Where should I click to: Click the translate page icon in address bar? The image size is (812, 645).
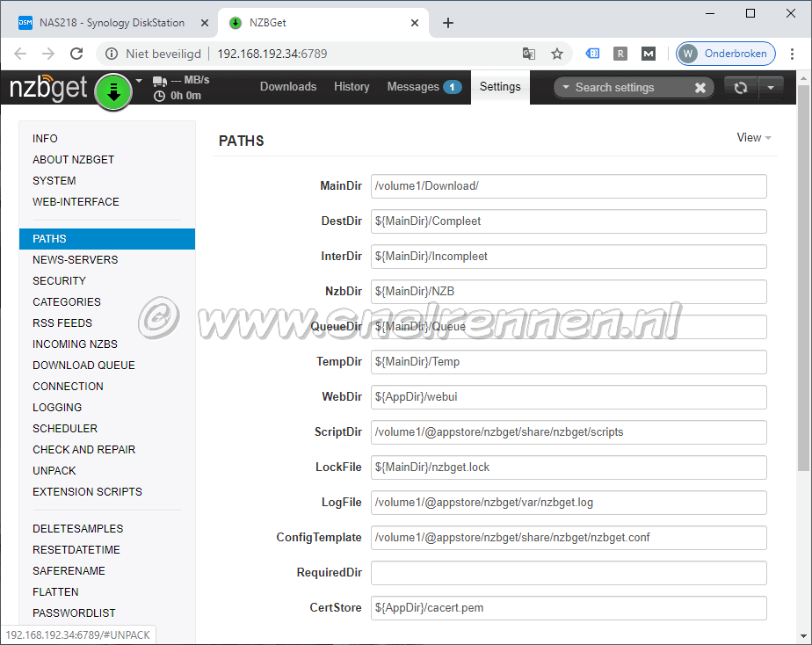[529, 54]
